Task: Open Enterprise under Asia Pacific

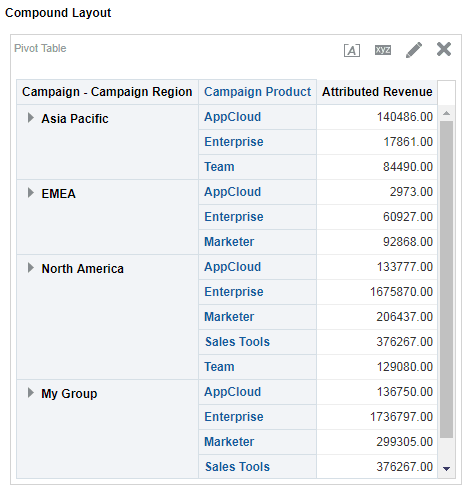Action: pos(234,142)
